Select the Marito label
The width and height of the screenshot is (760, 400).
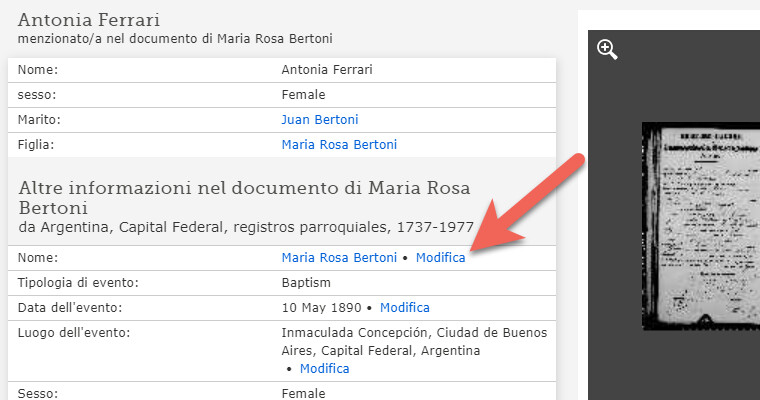point(39,120)
